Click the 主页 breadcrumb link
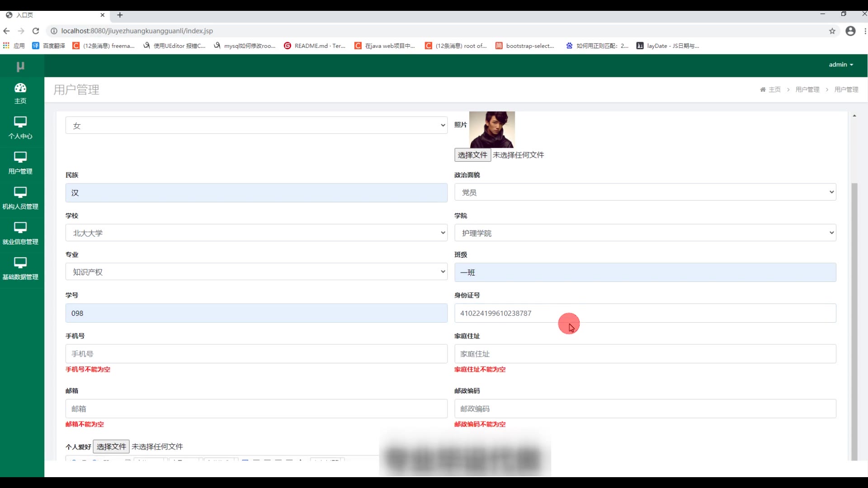Screen dimensions: 868x488 pyautogui.click(x=774, y=89)
